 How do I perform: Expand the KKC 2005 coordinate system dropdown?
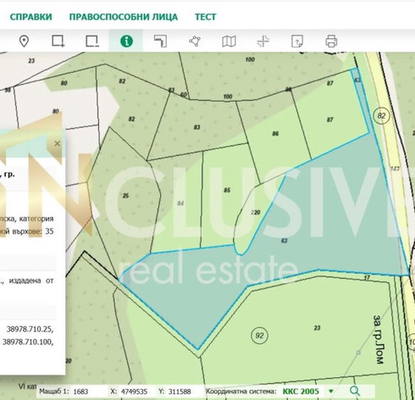[x=331, y=391]
